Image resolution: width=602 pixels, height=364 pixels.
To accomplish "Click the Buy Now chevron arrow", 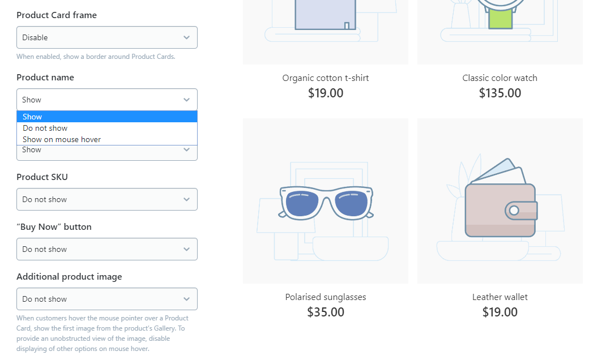I will [186, 249].
